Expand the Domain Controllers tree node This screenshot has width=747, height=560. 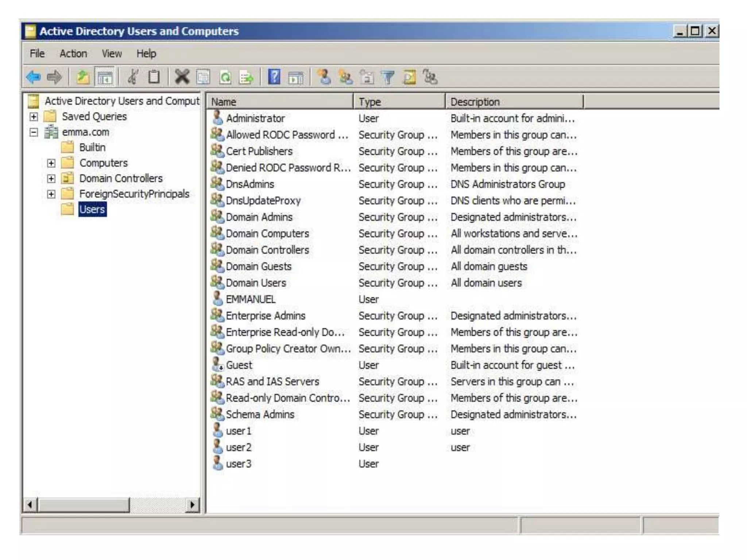tap(51, 179)
